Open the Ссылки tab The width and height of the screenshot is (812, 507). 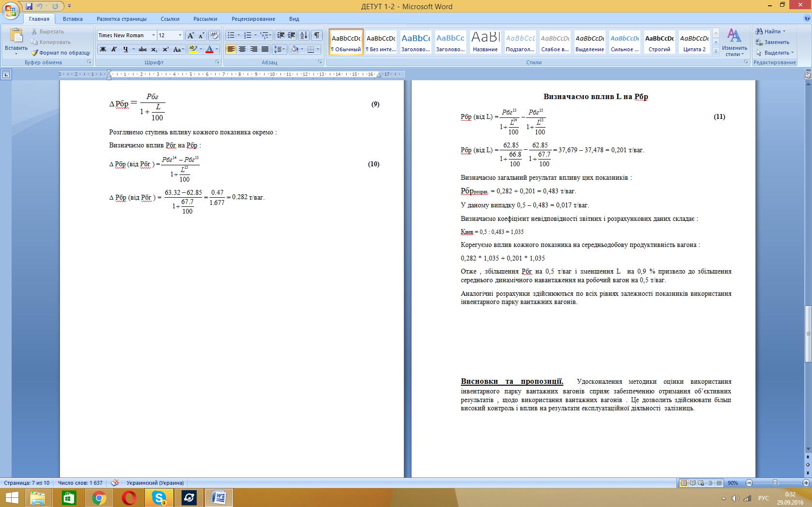click(x=170, y=19)
